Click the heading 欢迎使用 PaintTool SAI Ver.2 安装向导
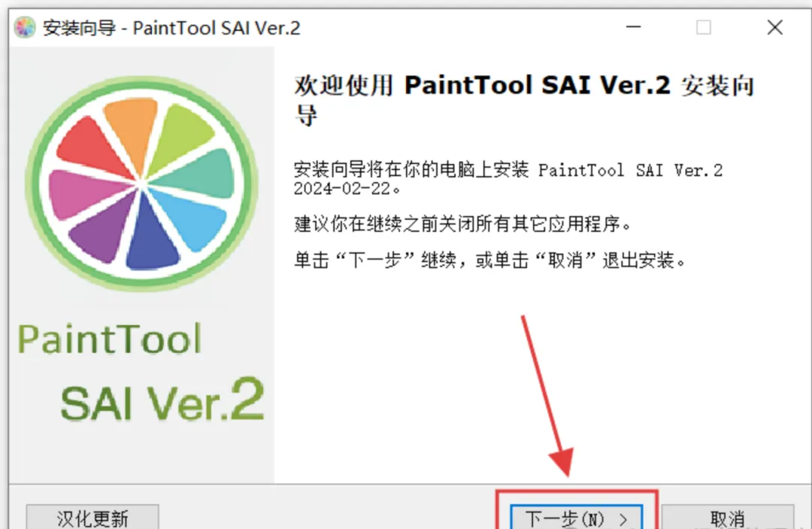812x529 pixels. point(523,100)
